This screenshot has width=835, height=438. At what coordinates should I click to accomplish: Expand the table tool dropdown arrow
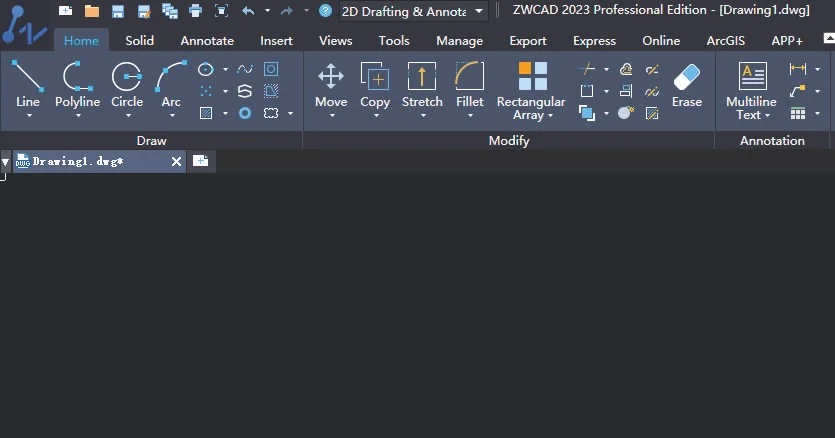pyautogui.click(x=817, y=113)
